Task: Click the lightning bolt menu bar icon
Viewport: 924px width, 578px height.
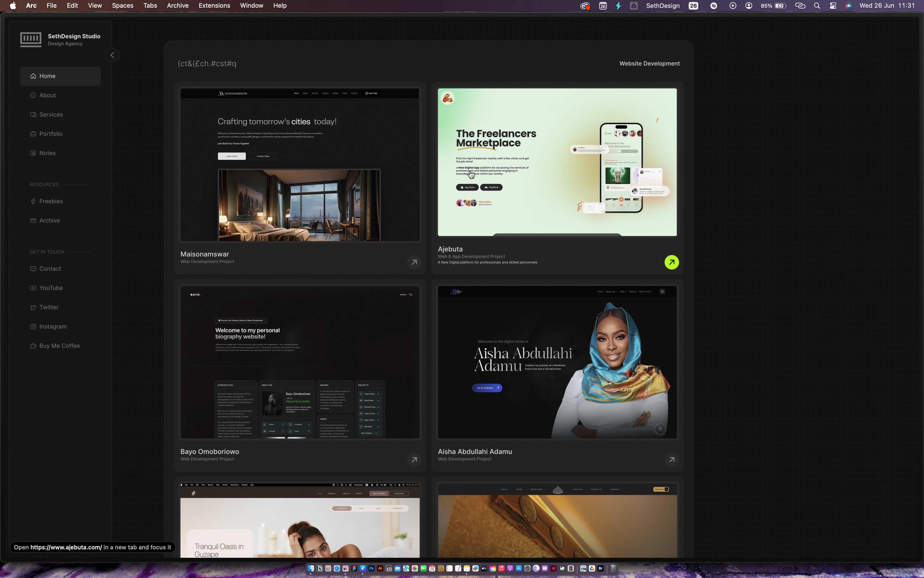Action: click(x=618, y=6)
